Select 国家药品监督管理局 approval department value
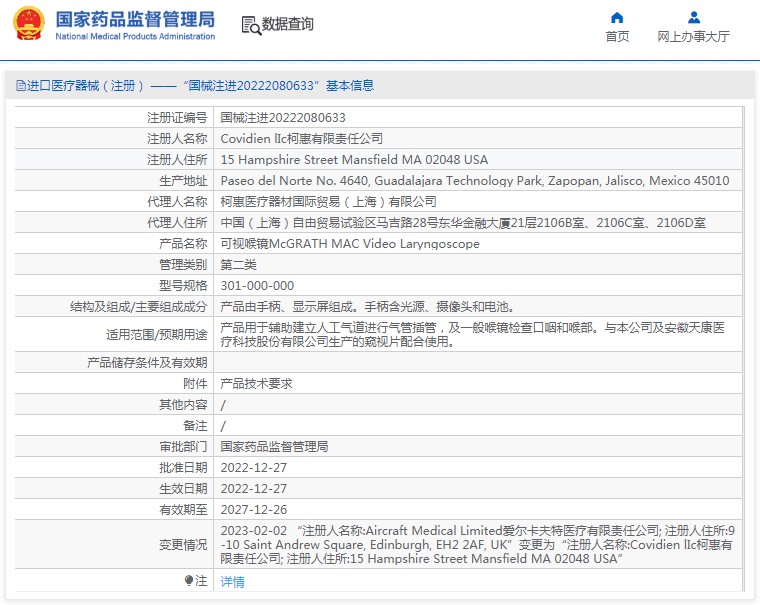Image resolution: width=760 pixels, height=605 pixels. (274, 446)
